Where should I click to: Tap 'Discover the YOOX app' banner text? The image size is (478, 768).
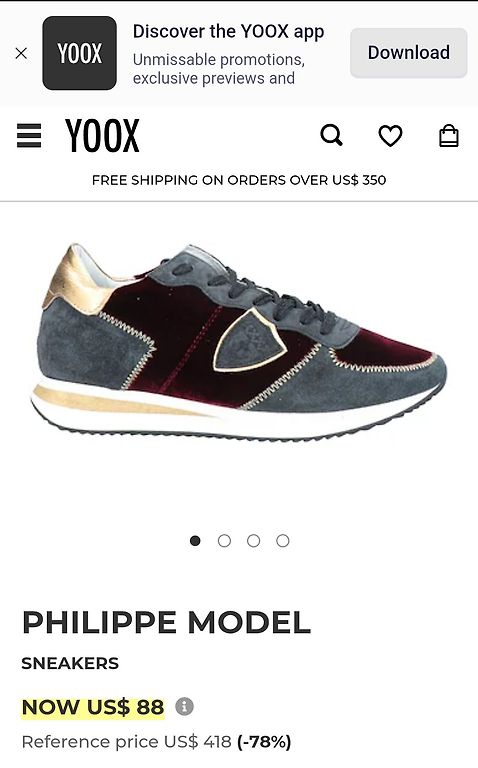[228, 31]
